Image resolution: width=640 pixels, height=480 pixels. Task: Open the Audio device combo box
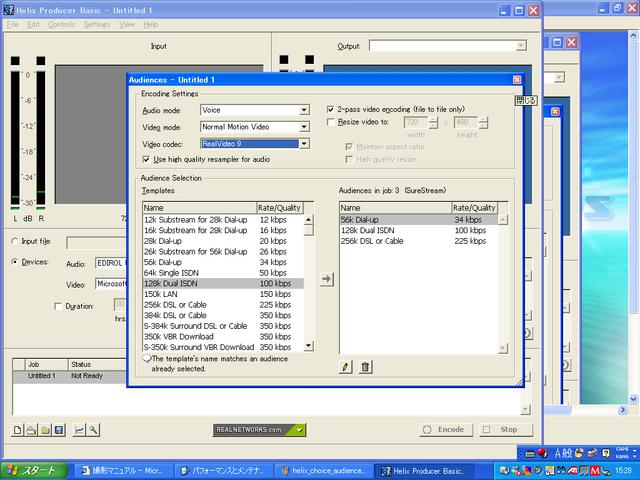coord(111,263)
